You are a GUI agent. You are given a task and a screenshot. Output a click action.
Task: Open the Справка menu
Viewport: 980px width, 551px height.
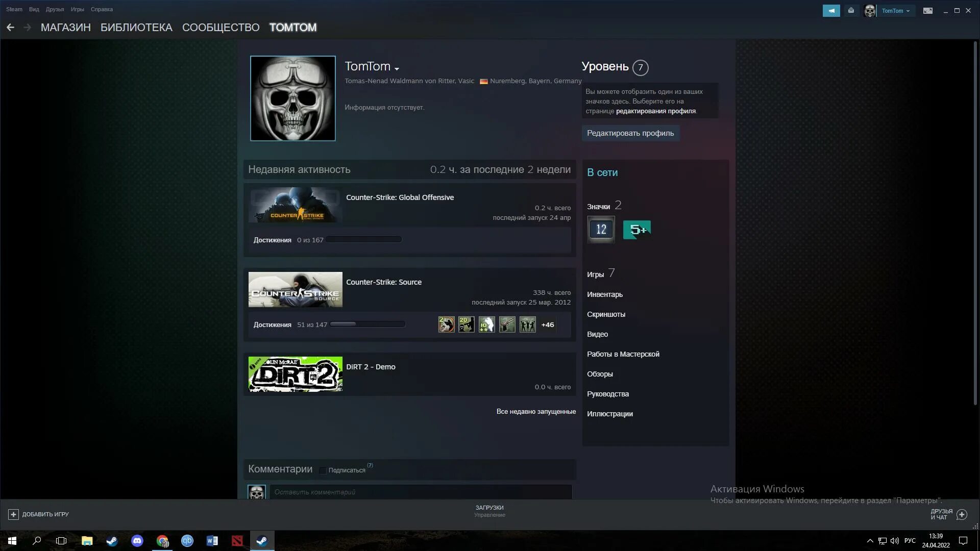click(x=102, y=9)
